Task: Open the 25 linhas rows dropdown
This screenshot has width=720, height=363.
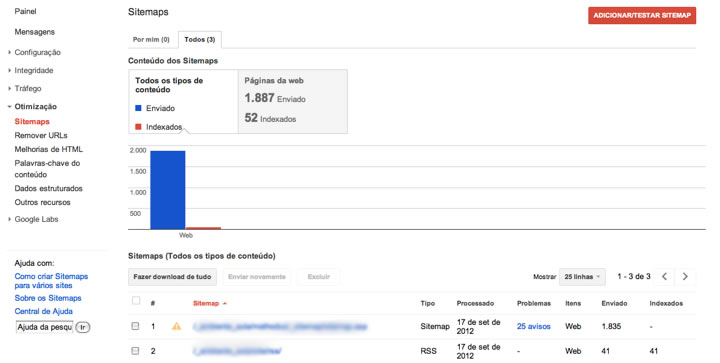Action: 582,277
